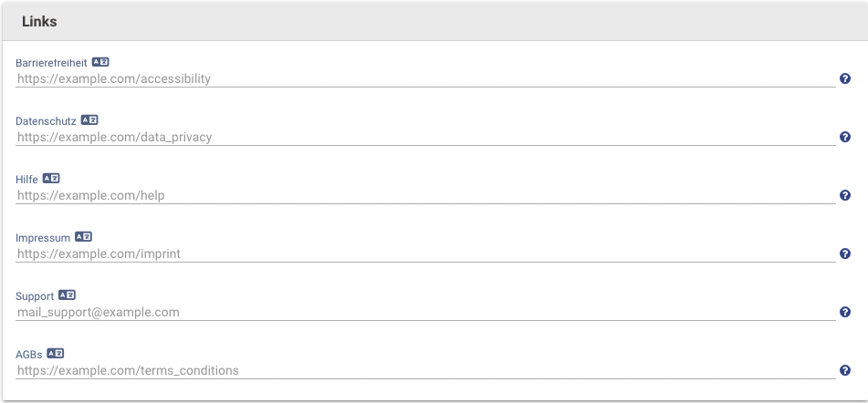Click into the Datenschutz data_privacy URL field

[425, 137]
